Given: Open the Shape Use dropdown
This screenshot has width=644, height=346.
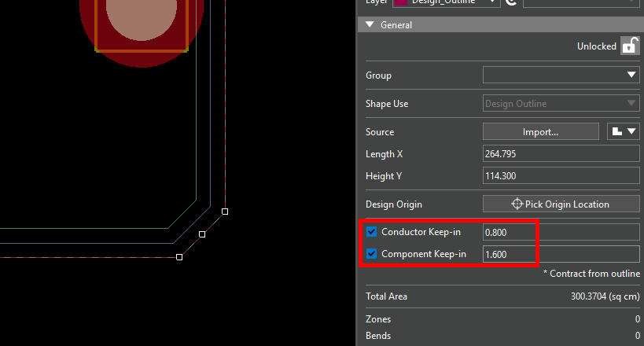Looking at the screenshot, I should tap(561, 104).
